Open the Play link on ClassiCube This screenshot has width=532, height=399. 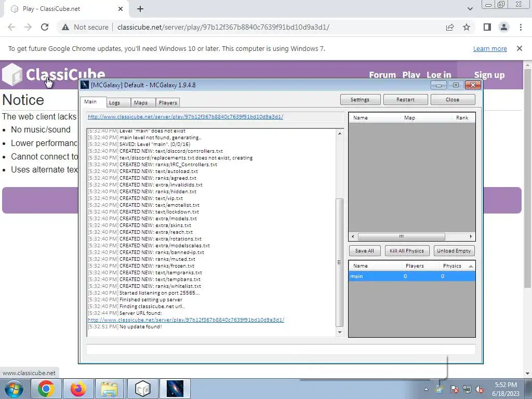[x=411, y=75]
